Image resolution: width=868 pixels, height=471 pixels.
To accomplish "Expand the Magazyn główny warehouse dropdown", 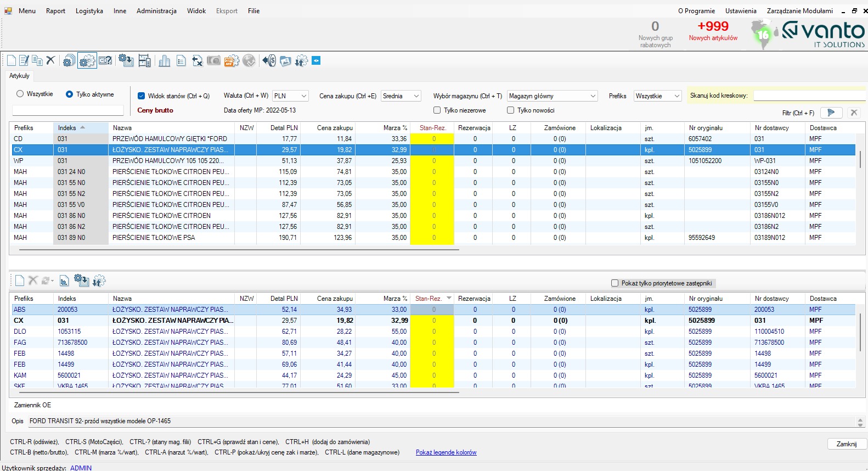I will (551, 96).
